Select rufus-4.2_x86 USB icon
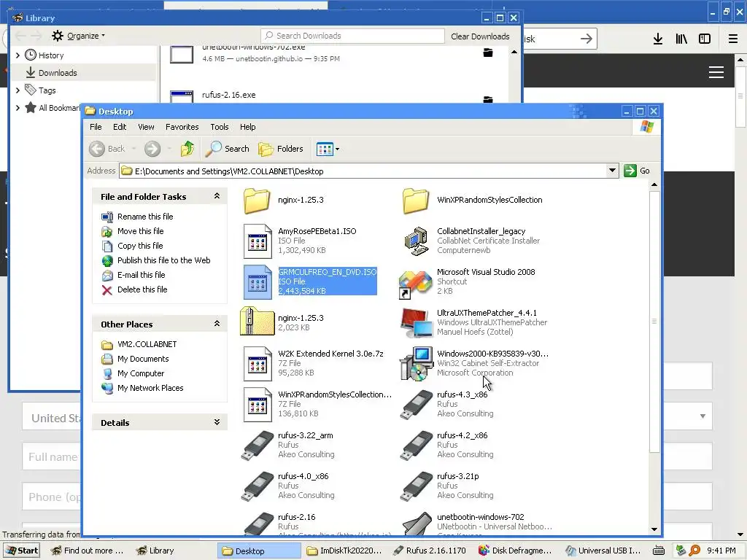The width and height of the screenshot is (747, 560). coord(416,446)
